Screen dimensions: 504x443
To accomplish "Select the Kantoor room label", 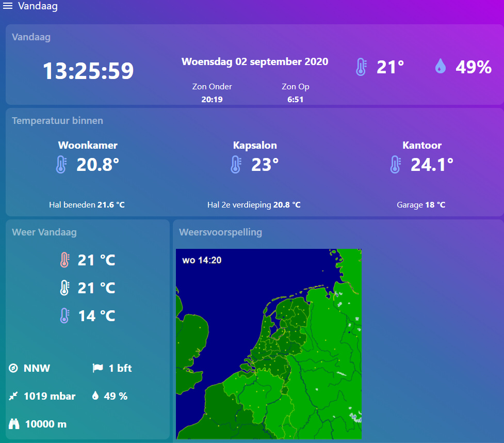I will click(422, 145).
